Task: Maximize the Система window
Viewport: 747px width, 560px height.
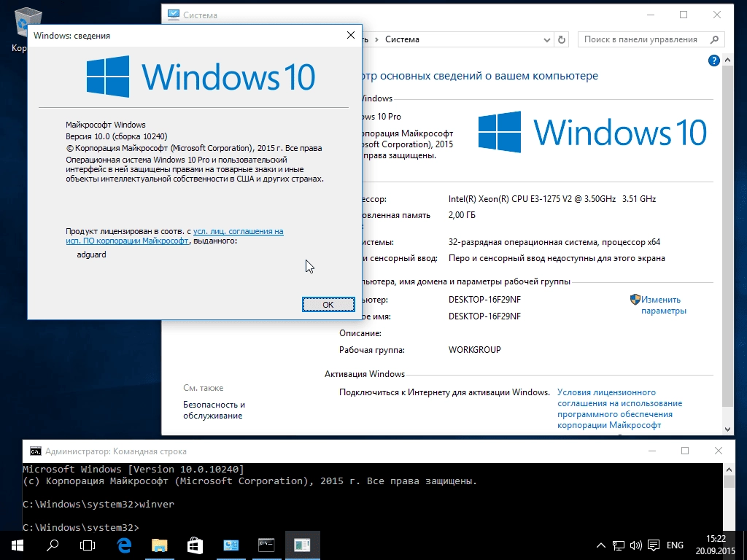Action: point(684,15)
